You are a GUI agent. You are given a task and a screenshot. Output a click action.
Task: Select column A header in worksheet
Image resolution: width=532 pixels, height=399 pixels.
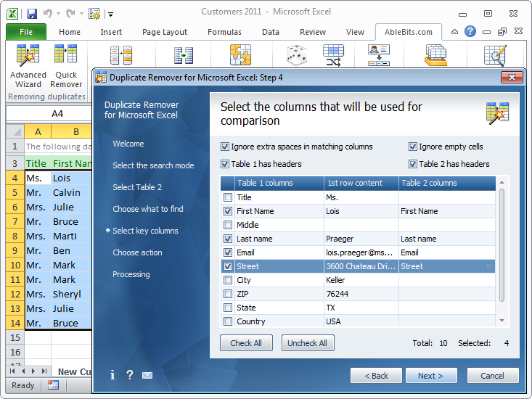coord(38,131)
